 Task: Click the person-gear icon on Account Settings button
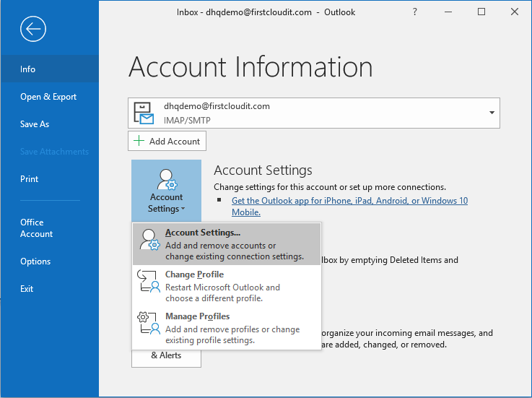[x=167, y=179]
